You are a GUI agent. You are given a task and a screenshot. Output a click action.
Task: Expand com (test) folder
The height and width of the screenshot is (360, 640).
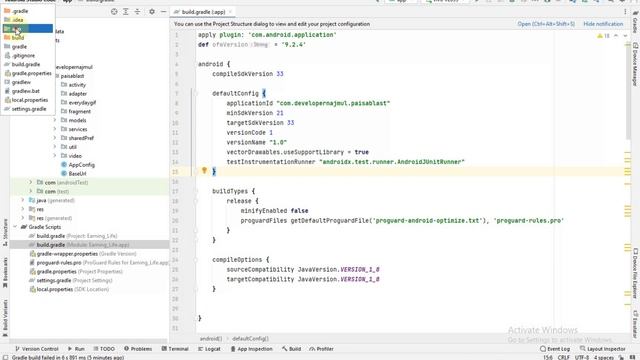(31, 191)
